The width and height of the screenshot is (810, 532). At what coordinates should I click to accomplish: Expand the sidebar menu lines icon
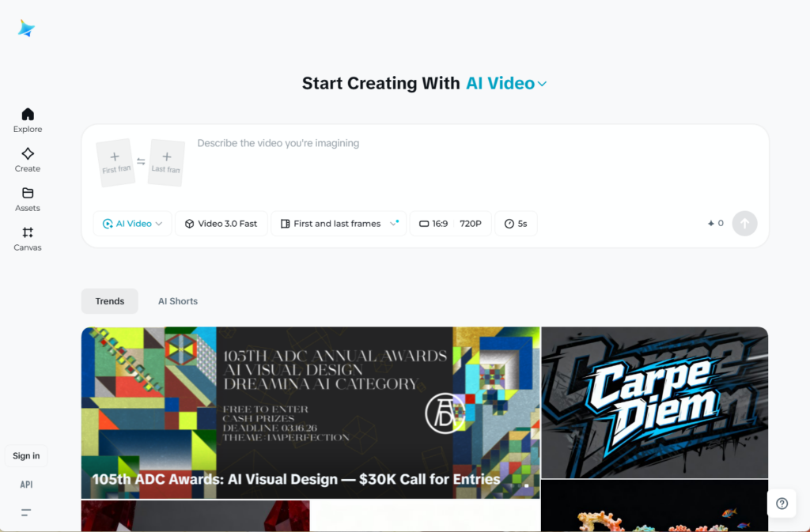coord(26,512)
